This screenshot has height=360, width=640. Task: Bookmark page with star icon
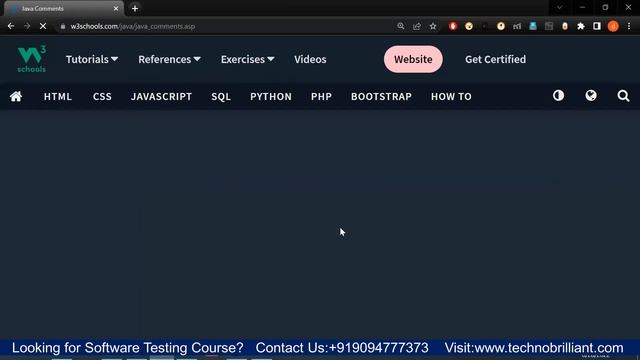pos(433,26)
